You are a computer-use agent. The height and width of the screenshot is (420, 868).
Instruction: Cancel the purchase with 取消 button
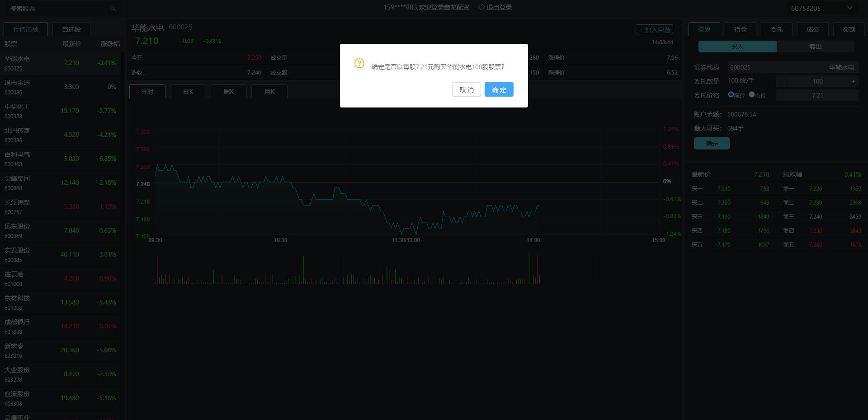(x=466, y=89)
